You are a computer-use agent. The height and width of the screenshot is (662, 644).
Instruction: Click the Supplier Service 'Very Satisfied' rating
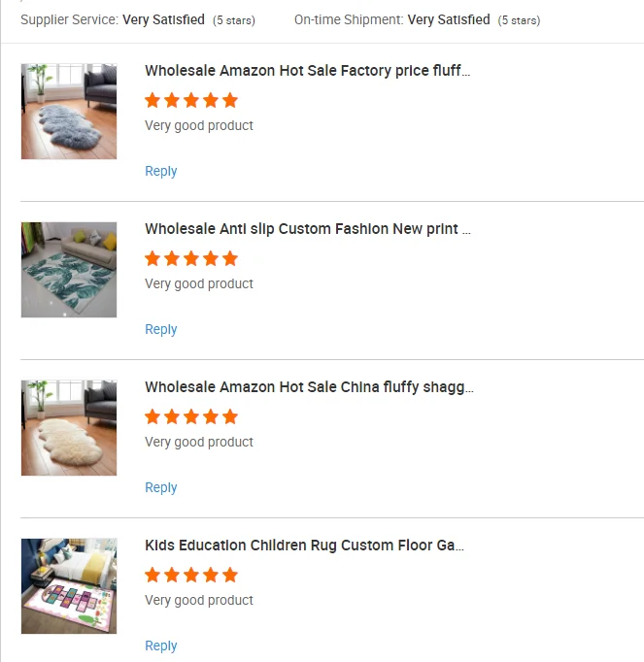[x=163, y=19]
